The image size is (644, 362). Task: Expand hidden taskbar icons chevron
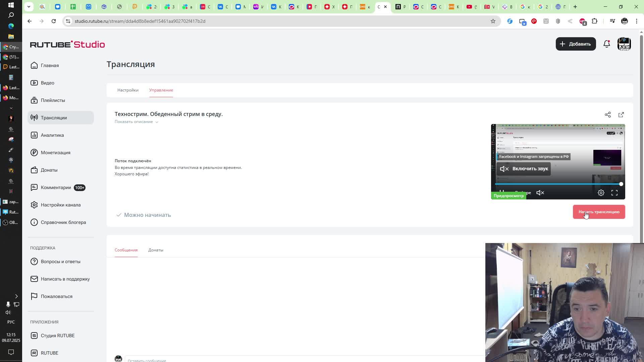click(16, 296)
